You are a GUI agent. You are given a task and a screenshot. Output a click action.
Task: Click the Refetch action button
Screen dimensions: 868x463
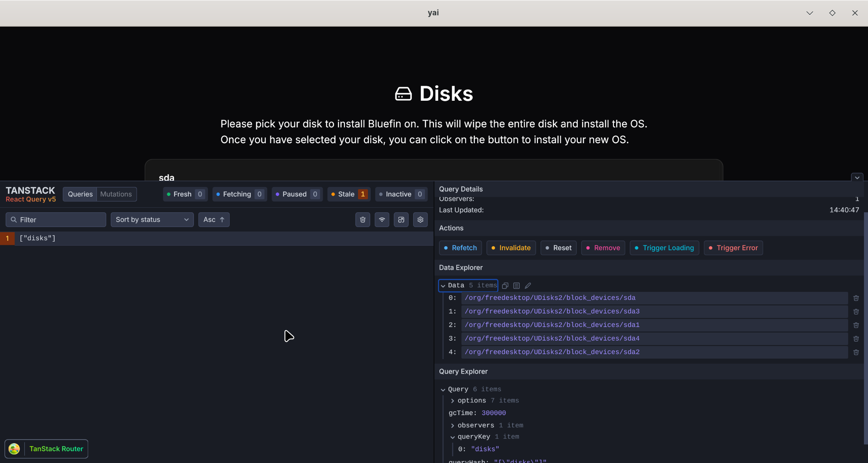[x=460, y=248]
